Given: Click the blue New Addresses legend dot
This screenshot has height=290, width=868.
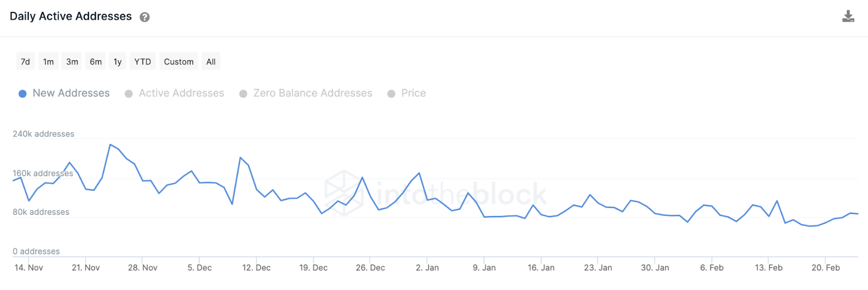Looking at the screenshot, I should [x=23, y=93].
